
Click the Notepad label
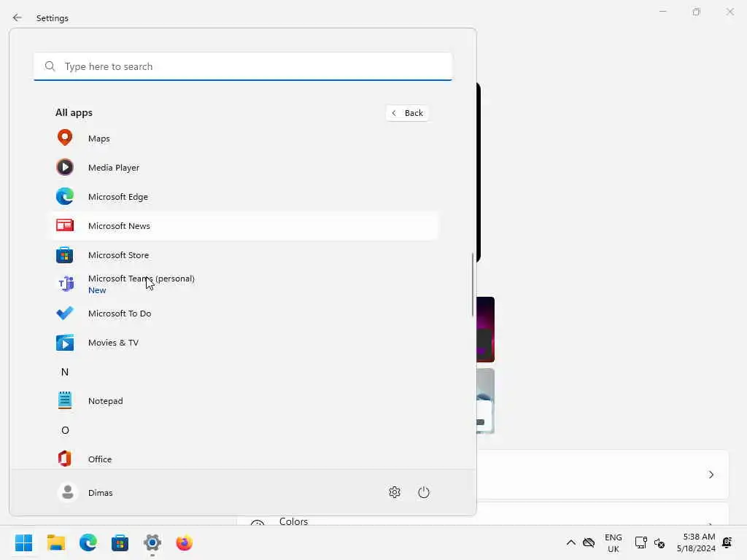(105, 401)
